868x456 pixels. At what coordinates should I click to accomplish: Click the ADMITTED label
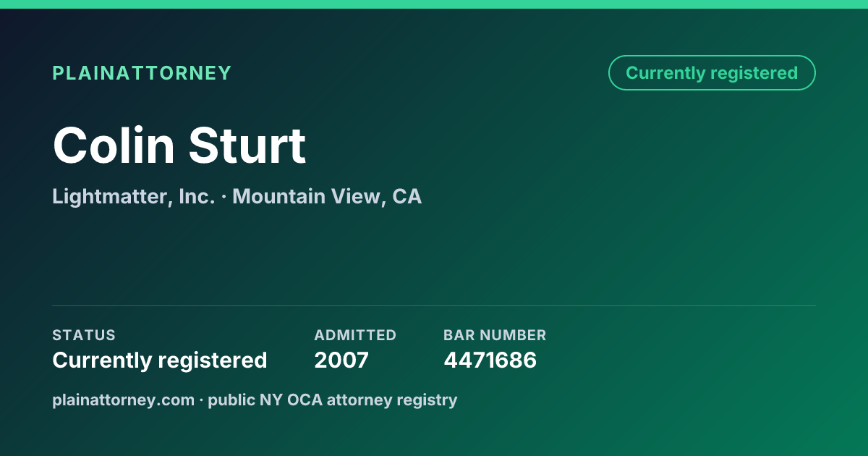[355, 335]
